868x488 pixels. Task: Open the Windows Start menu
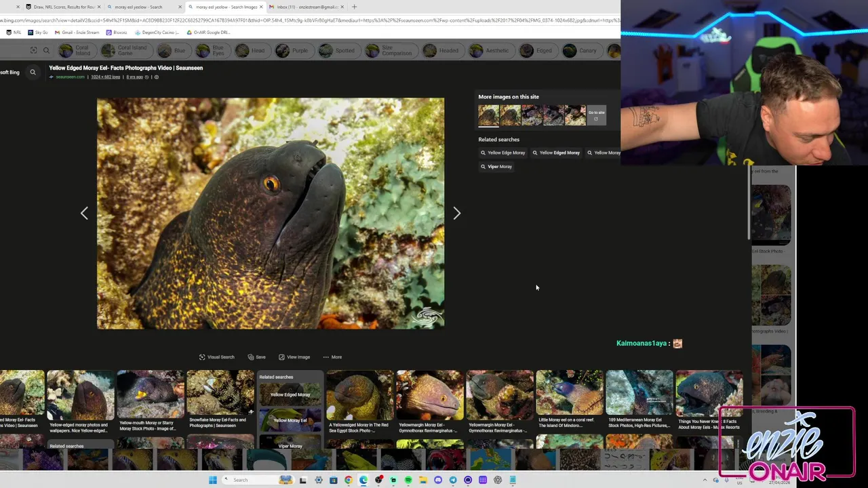click(212, 480)
